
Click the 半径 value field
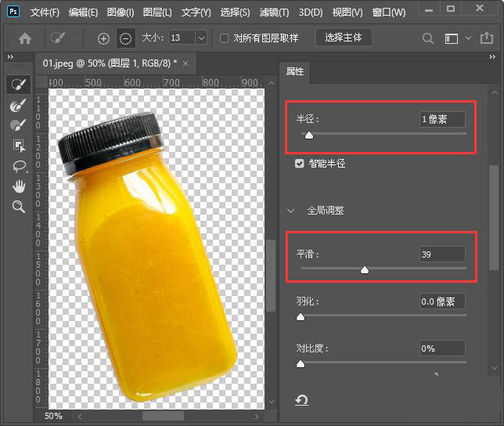[442, 119]
